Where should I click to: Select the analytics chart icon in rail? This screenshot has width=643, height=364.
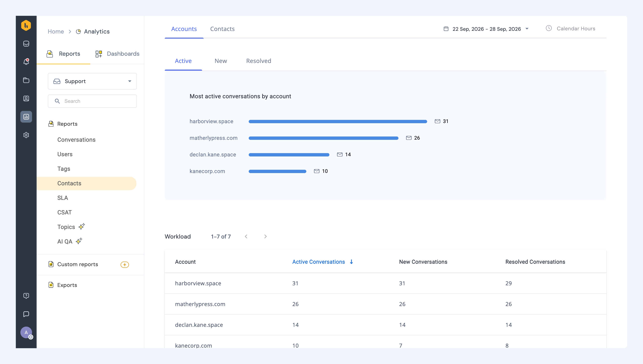click(x=26, y=117)
